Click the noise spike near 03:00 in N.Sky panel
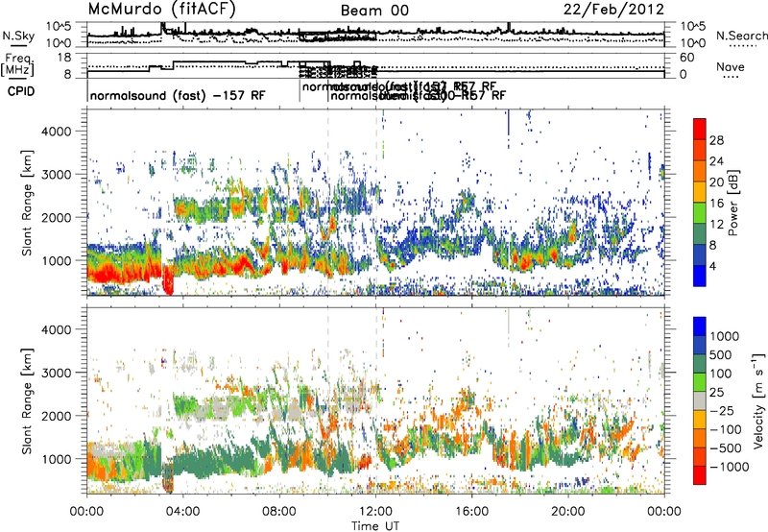This screenshot has width=768, height=532. click(x=163, y=27)
